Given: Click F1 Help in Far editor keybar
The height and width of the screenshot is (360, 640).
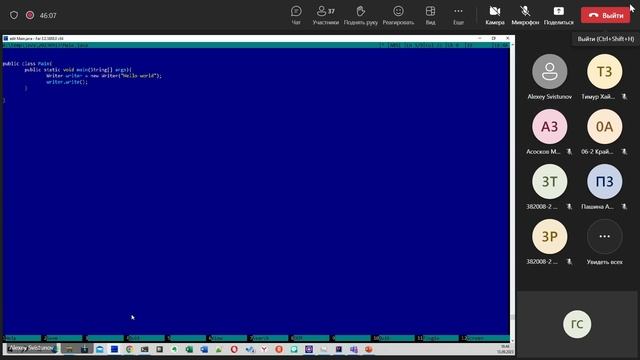Looking at the screenshot, I should (x=22, y=338).
